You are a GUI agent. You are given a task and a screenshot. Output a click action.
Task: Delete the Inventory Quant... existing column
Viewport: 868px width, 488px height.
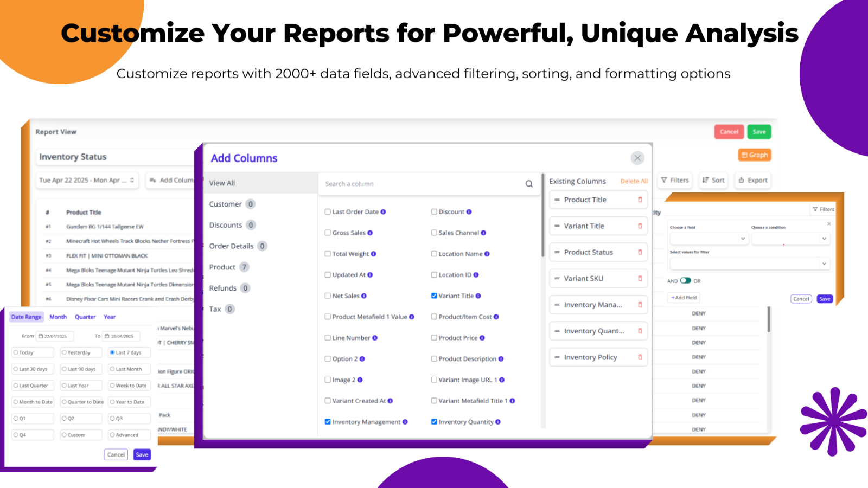[x=640, y=331]
